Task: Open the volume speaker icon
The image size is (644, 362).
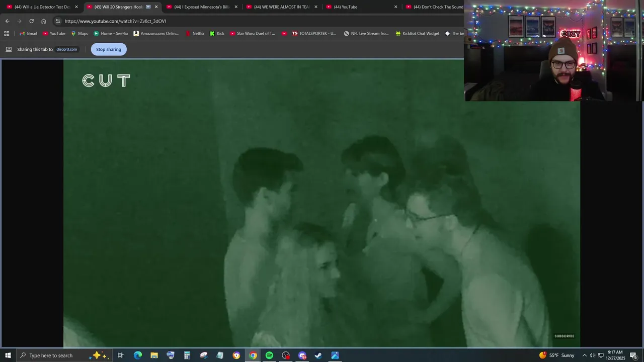Action: pyautogui.click(x=592, y=355)
